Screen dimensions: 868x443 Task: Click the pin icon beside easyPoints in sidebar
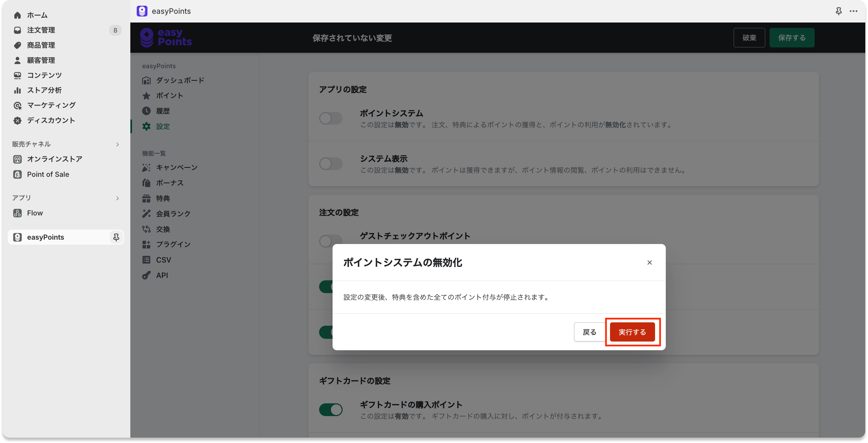pyautogui.click(x=116, y=237)
